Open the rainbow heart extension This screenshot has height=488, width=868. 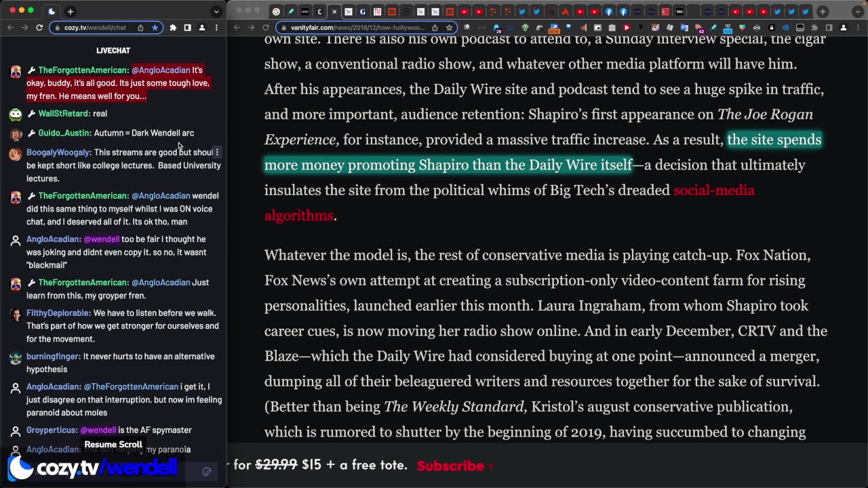tap(742, 28)
